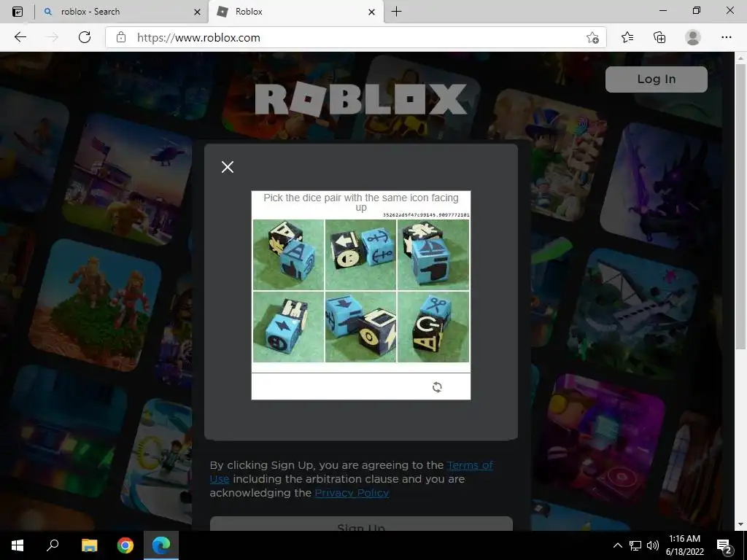Open a new browser tab

coord(396,12)
